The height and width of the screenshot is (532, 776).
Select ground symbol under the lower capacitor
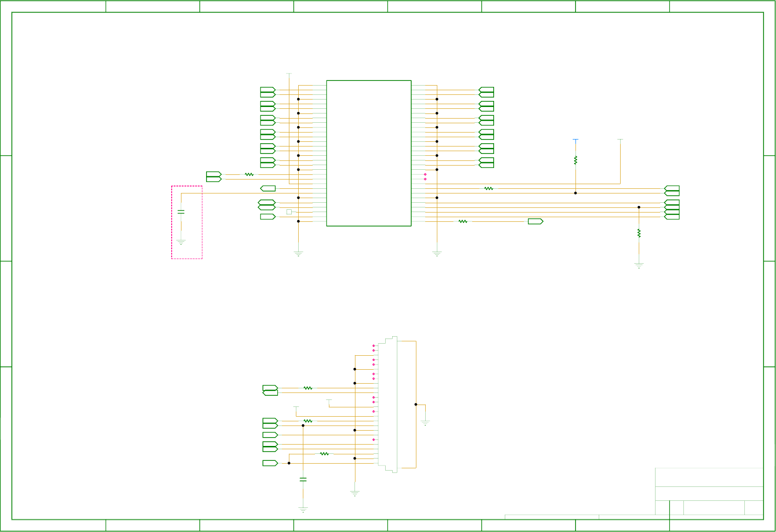click(303, 510)
